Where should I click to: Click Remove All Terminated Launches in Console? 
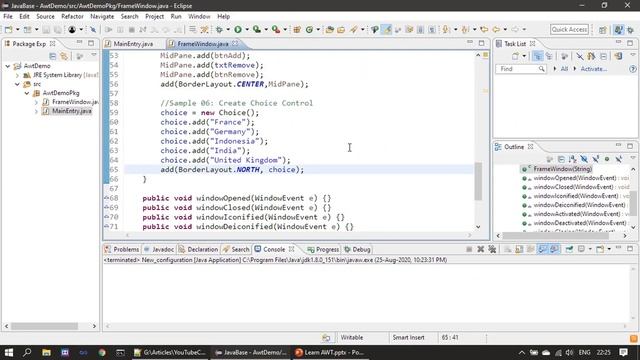(492, 249)
